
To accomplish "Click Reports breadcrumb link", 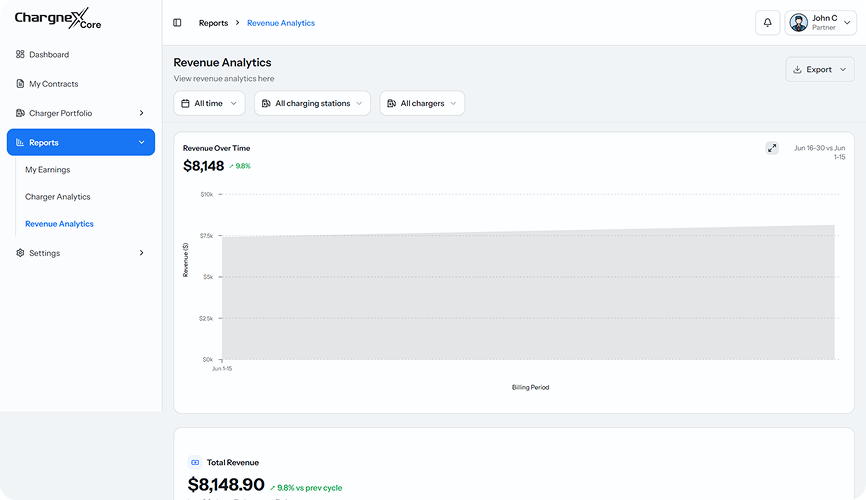I will [213, 23].
